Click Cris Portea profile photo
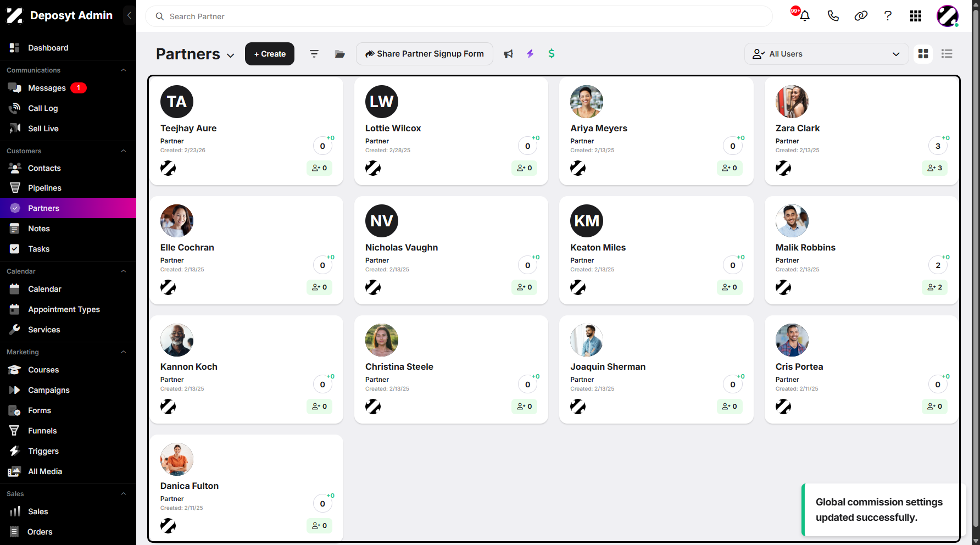 coord(792,340)
